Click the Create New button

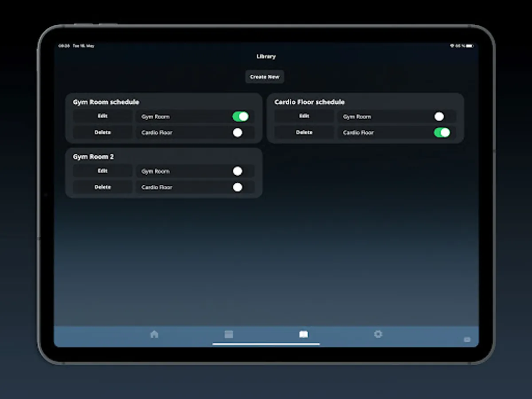(265, 77)
